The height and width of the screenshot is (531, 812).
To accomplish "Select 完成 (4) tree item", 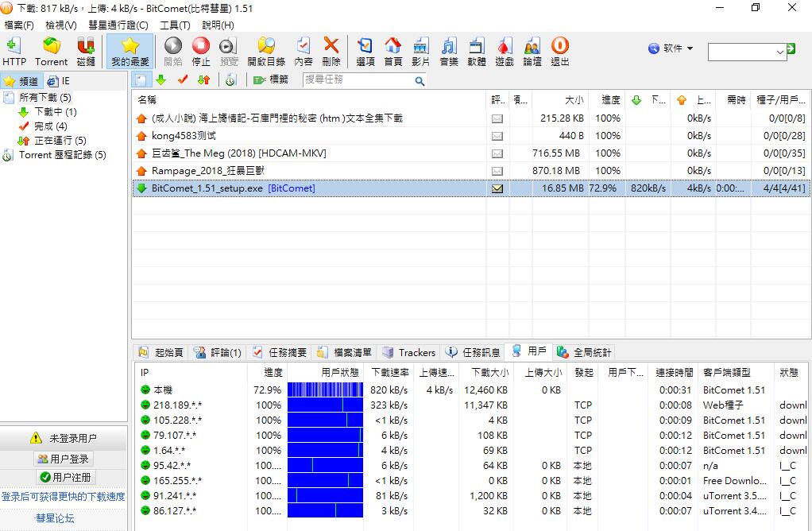I will 51,126.
